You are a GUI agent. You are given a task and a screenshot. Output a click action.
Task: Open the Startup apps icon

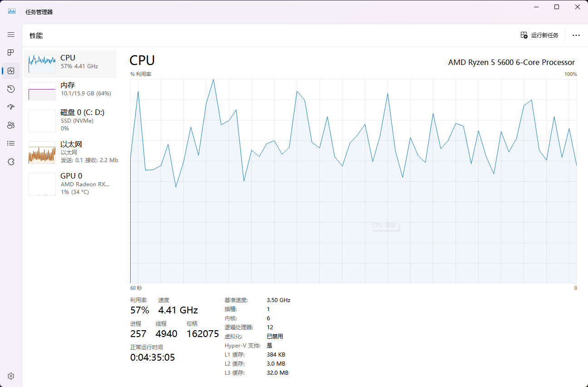pos(11,107)
